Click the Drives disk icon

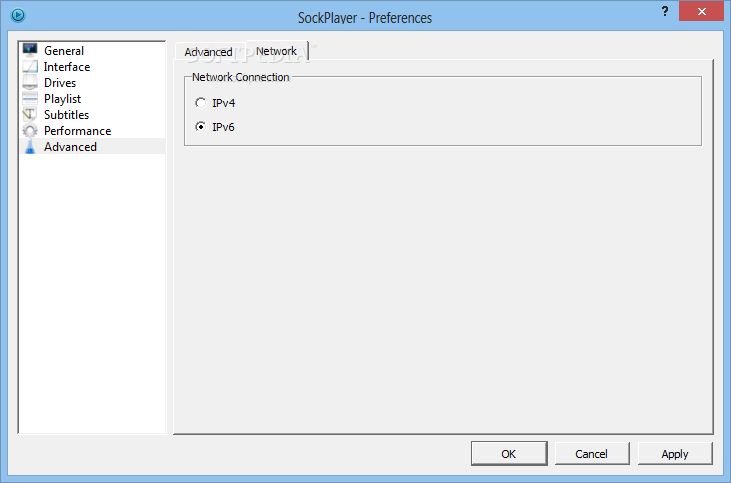point(30,83)
